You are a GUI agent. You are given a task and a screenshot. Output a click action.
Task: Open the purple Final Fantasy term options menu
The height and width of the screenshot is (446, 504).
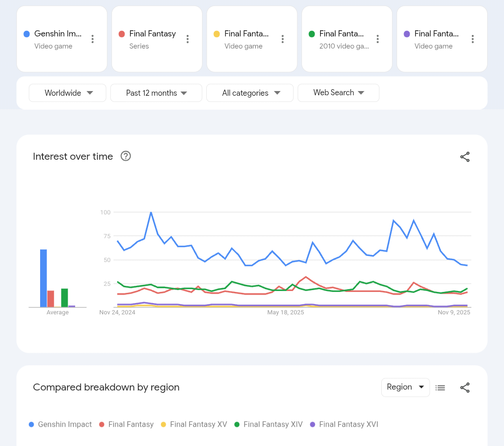pos(473,39)
